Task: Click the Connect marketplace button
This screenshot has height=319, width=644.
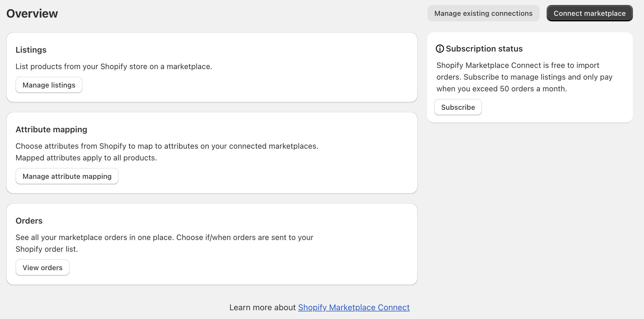Action: pos(590,13)
